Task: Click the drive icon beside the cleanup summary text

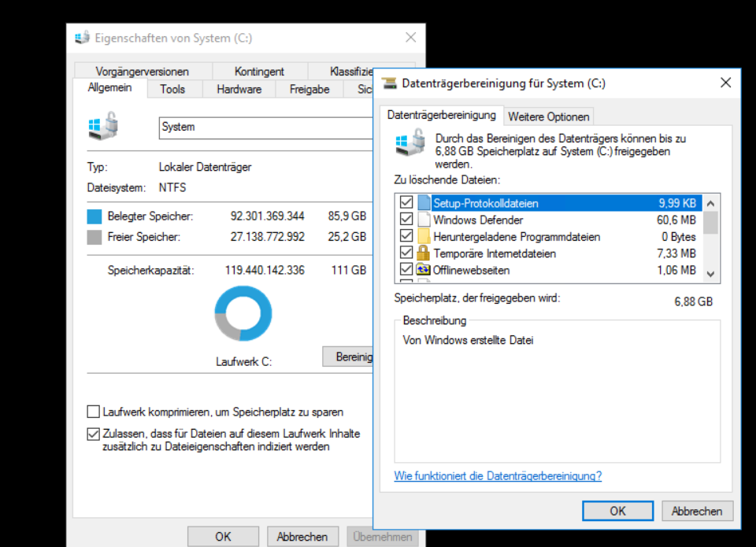Action: (410, 142)
